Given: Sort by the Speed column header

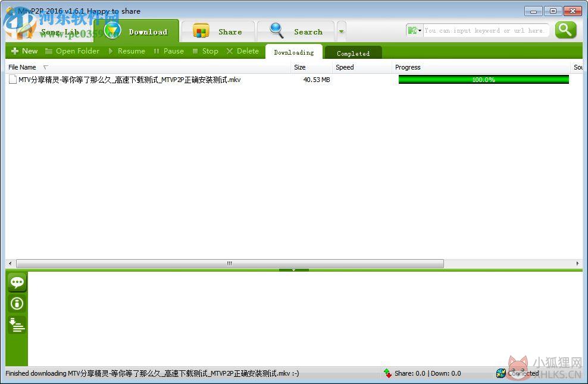Looking at the screenshot, I should click(x=362, y=67).
